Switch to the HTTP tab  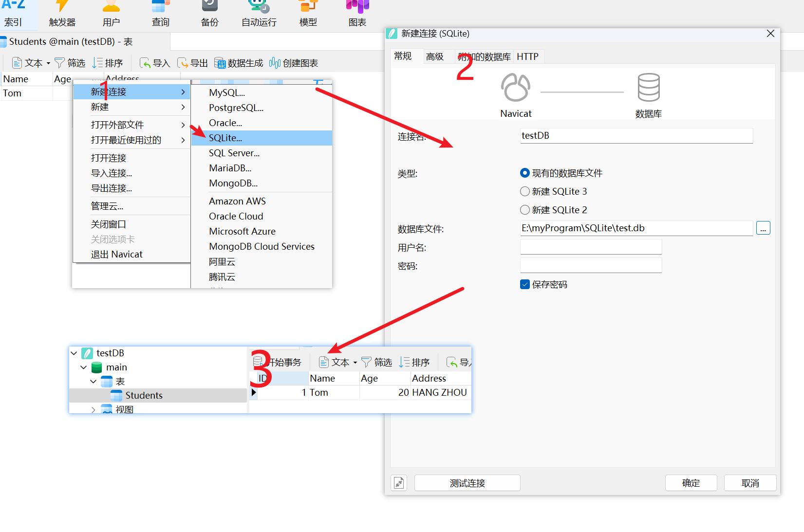(527, 56)
